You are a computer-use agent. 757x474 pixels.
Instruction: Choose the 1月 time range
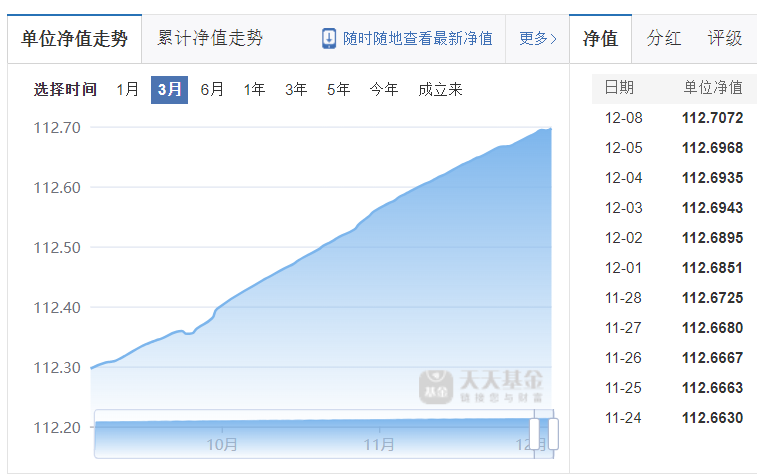[127, 89]
